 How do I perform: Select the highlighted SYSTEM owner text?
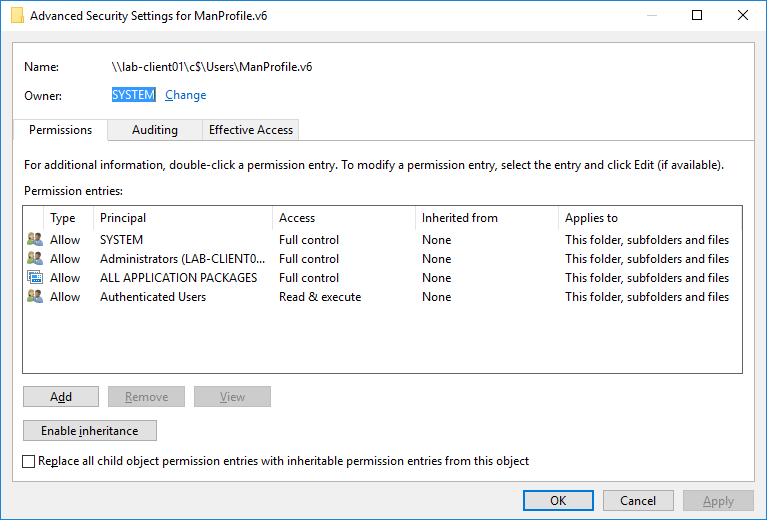pos(134,95)
